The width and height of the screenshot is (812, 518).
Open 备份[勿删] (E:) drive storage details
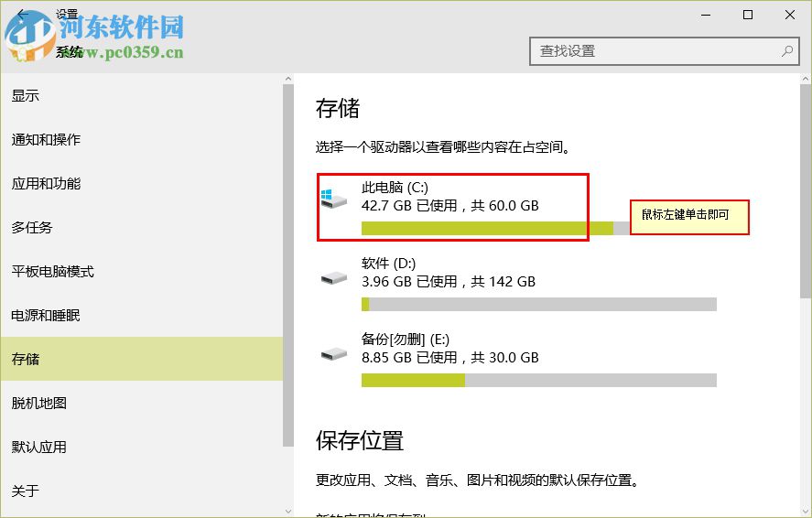(516, 361)
